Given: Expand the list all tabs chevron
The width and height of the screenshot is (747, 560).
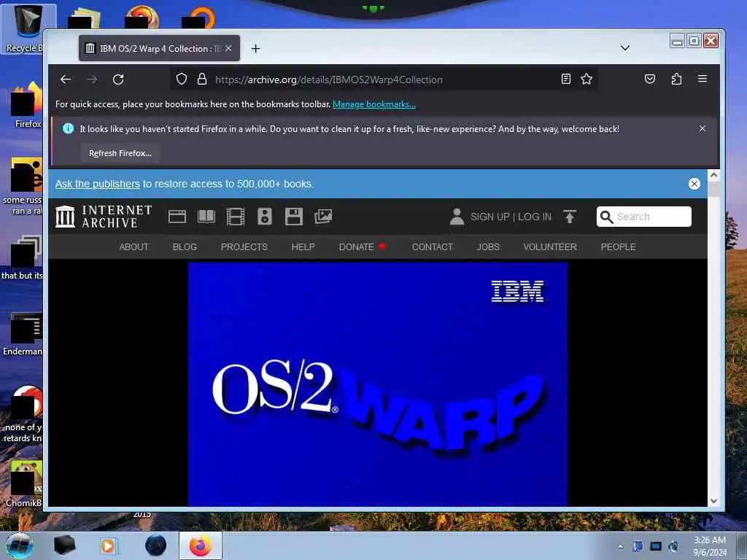Looking at the screenshot, I should click(x=625, y=48).
